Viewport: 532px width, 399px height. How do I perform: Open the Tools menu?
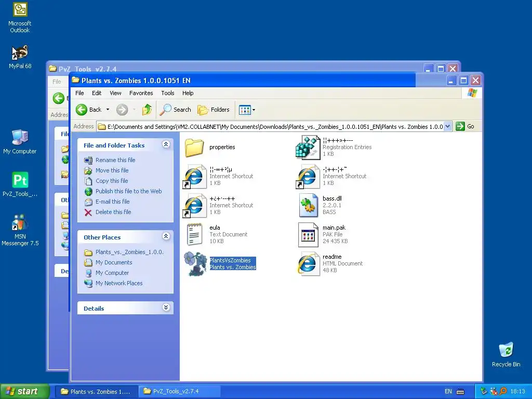(x=168, y=93)
